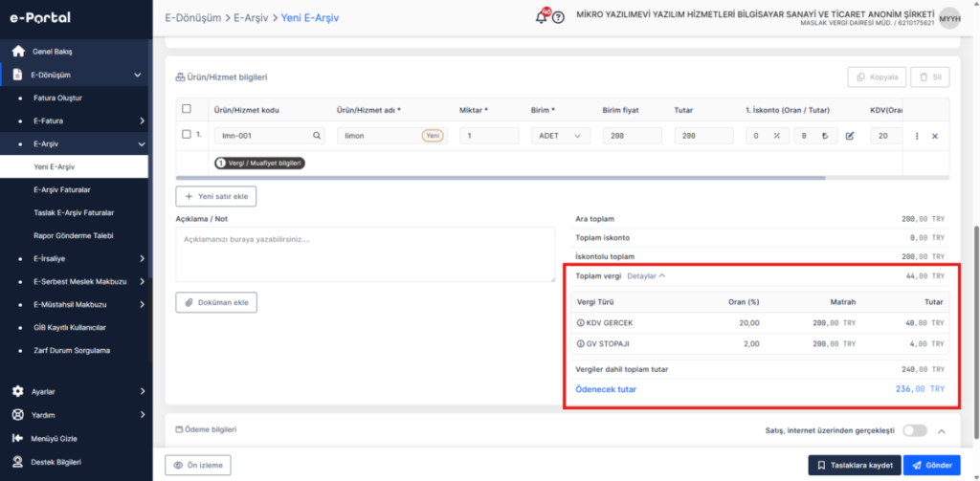Image resolution: width=980 pixels, height=481 pixels.
Task: Expand the Yardım menu arrow
Action: coord(143,415)
